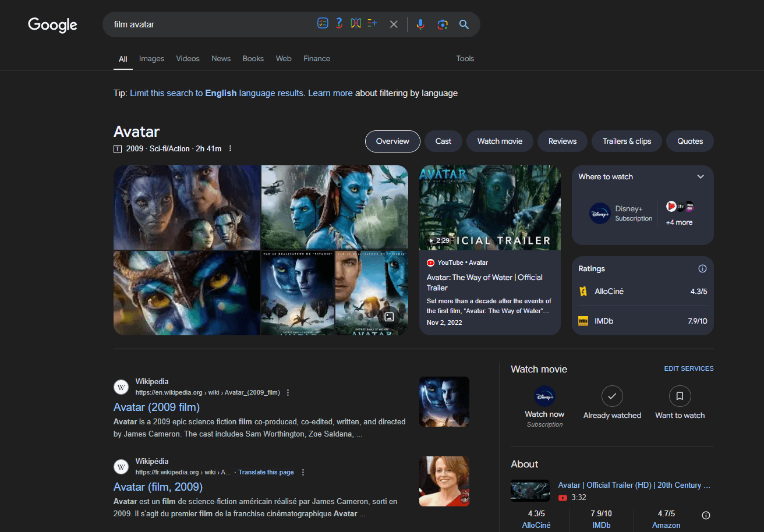Open thumbnail beside Avatar (film, 2009) result

click(x=444, y=481)
